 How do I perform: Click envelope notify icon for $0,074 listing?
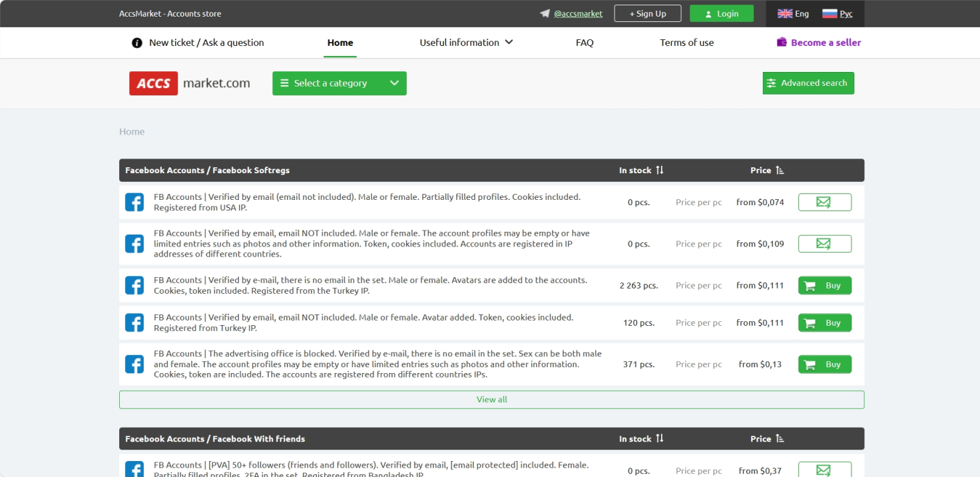click(x=824, y=202)
